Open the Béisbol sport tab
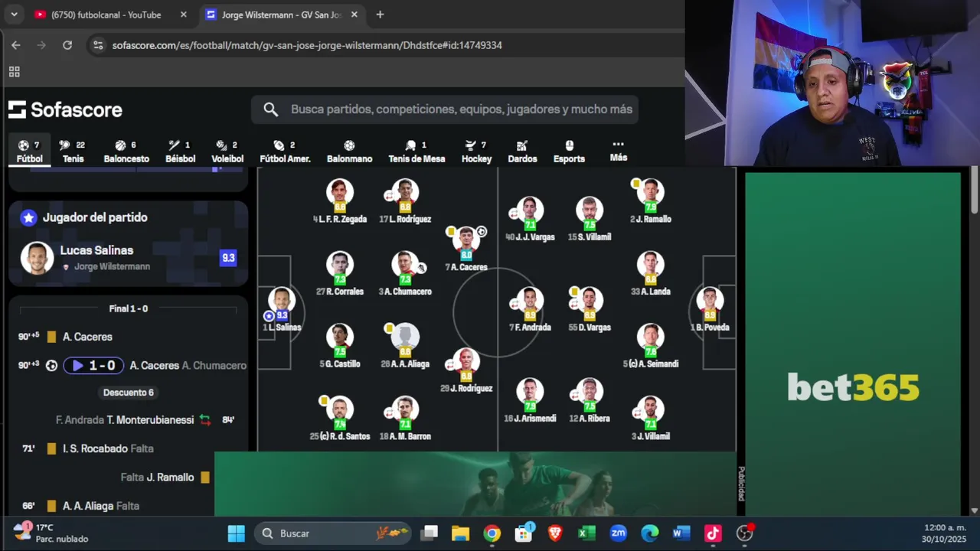Screen dimensions: 980x551 (x=180, y=152)
